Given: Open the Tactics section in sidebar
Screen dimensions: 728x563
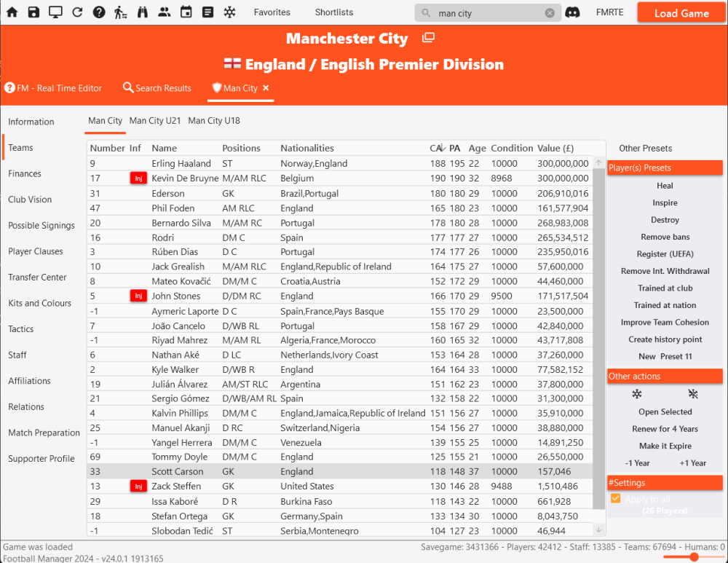Looking at the screenshot, I should click(x=21, y=329).
